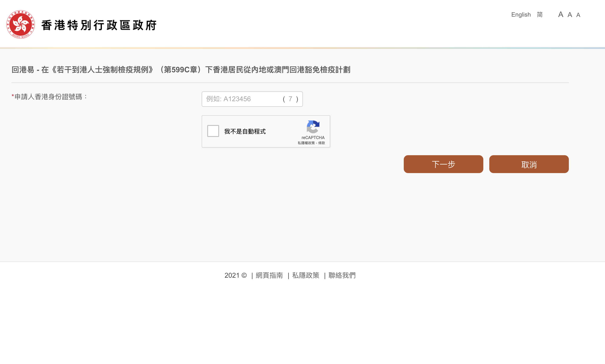Tick the 我不是自動程式 reCAPTCHA checkbox
The width and height of the screenshot is (605, 364).
[213, 131]
